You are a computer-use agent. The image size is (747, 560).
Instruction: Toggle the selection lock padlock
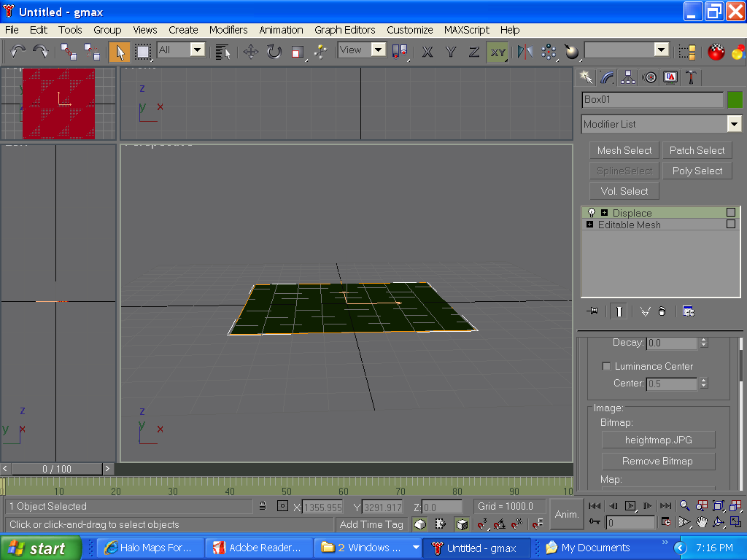tap(263, 506)
